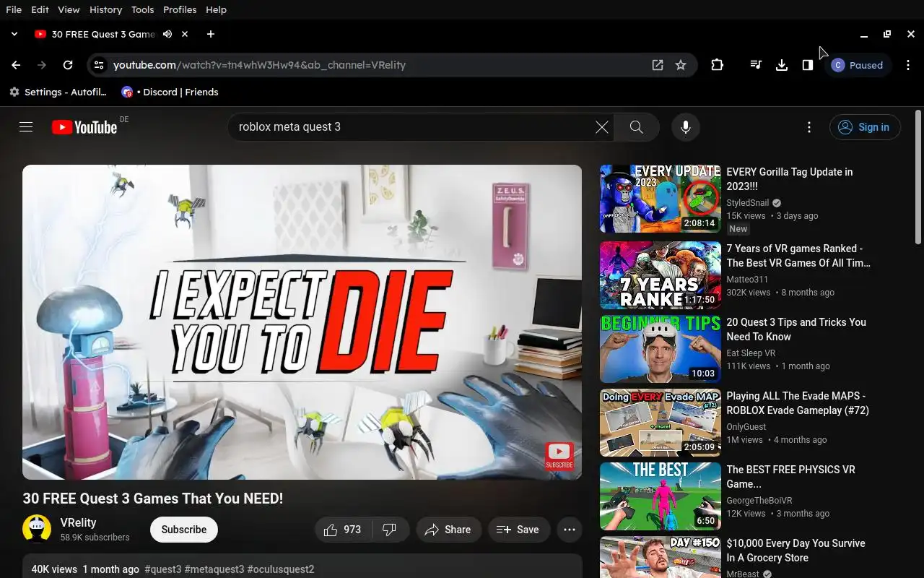Screen dimensions: 924x578
Task: Open browser three-dot menu
Action: click(x=908, y=65)
